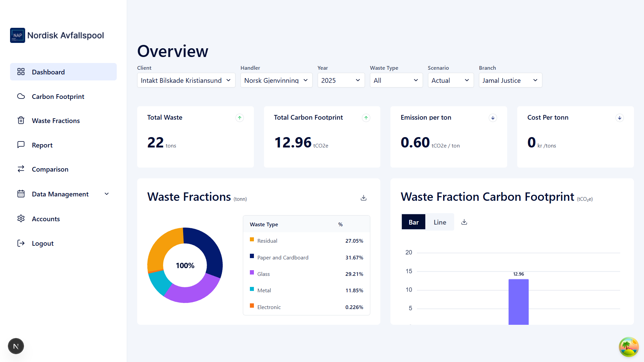Open the Client dropdown
644x362 pixels.
pos(186,80)
